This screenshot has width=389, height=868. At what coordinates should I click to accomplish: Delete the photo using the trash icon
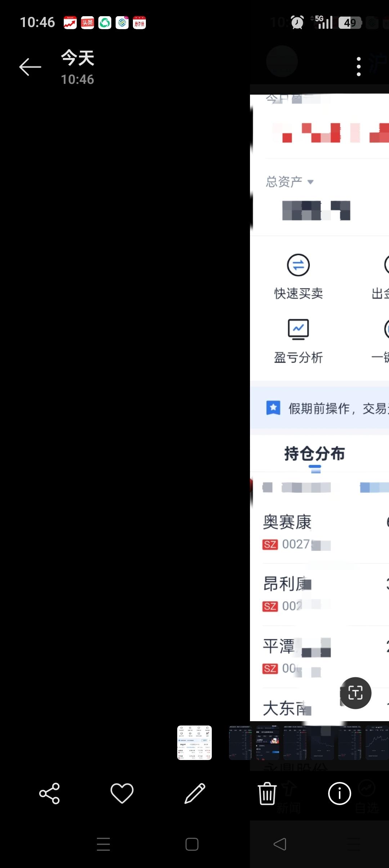pos(267,794)
